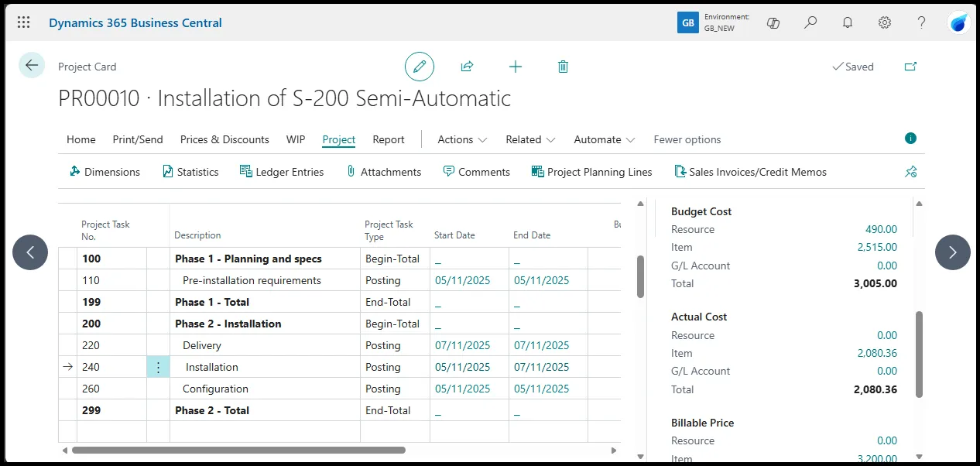Select task number 260 cell
The height and width of the screenshot is (466, 980).
click(x=112, y=389)
